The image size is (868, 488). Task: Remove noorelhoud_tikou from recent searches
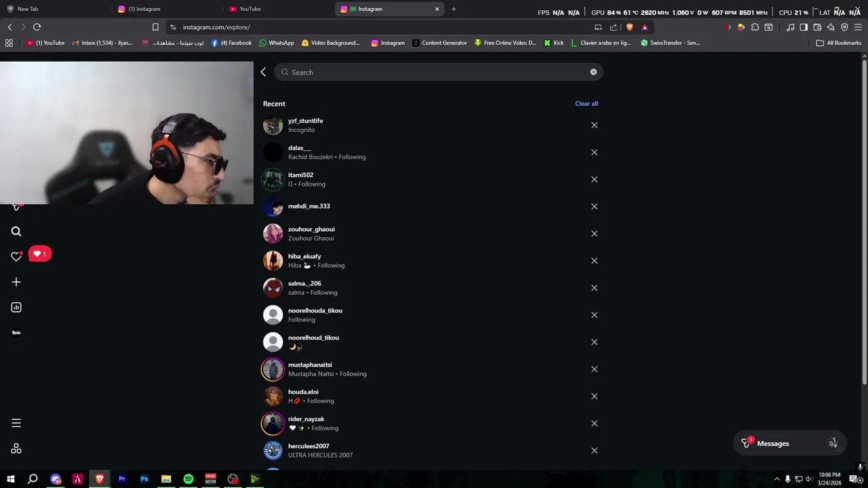click(x=594, y=342)
